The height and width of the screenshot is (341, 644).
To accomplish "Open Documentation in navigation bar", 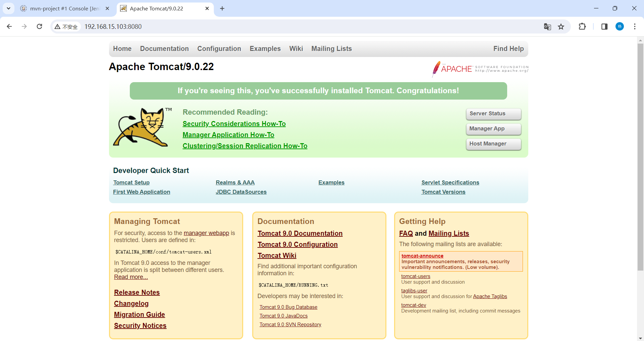I will pyautogui.click(x=164, y=49).
